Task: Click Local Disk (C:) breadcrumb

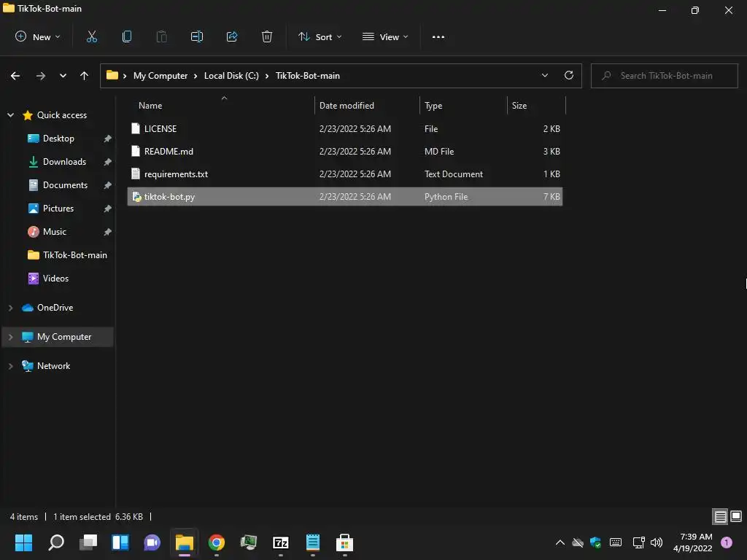Action: coord(231,76)
